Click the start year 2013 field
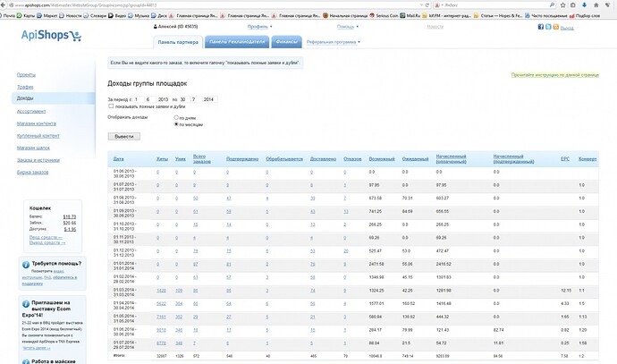Image resolution: width=617 pixels, height=364 pixels. pos(164,99)
